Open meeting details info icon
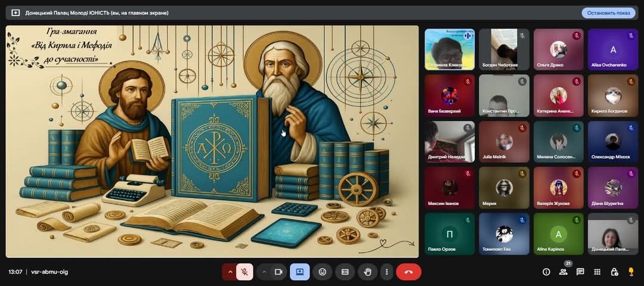The width and height of the screenshot is (644, 286). pyautogui.click(x=546, y=272)
